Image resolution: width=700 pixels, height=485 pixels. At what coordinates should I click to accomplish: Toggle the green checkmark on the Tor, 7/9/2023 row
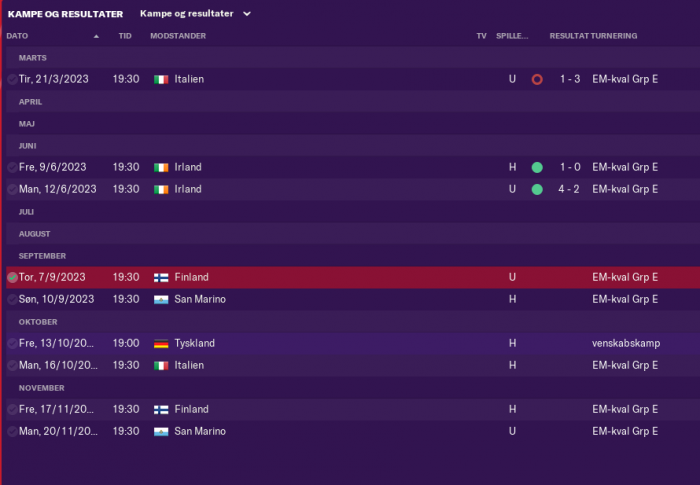coord(12,277)
